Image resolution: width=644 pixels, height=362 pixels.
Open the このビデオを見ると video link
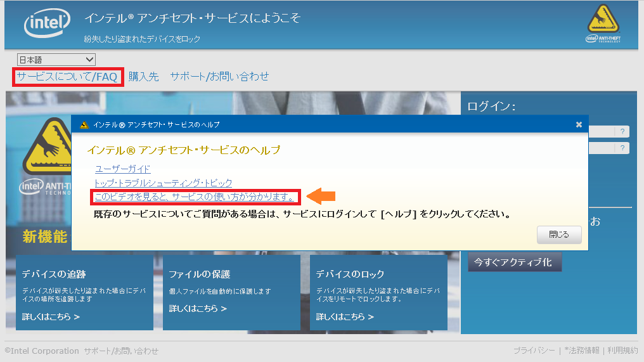195,197
